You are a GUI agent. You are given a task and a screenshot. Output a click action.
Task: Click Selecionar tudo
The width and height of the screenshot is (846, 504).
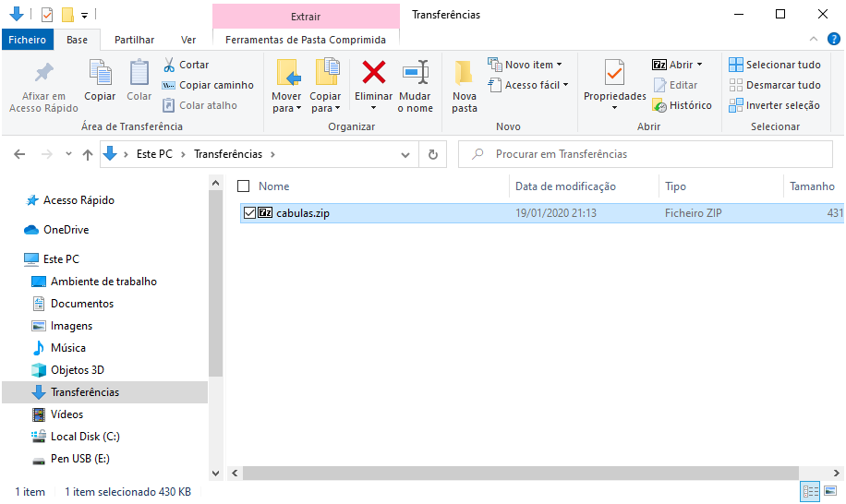coord(775,65)
